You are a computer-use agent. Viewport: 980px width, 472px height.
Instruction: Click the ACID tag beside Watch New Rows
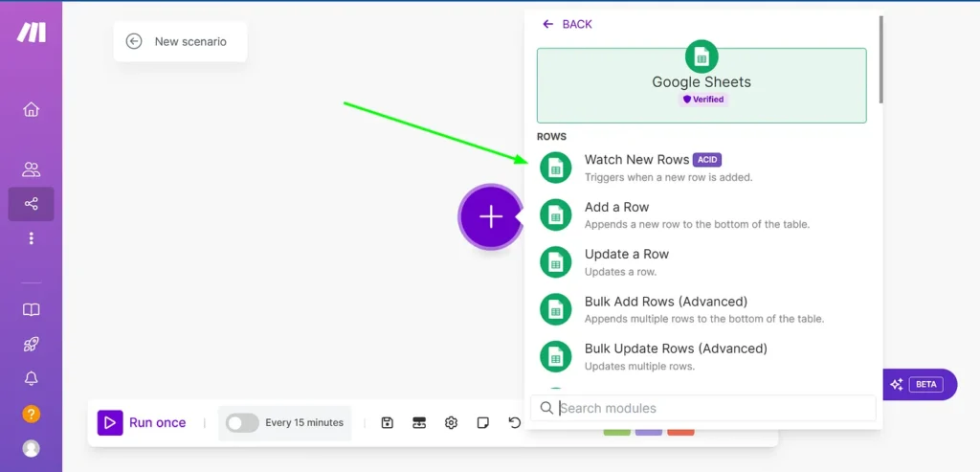707,160
